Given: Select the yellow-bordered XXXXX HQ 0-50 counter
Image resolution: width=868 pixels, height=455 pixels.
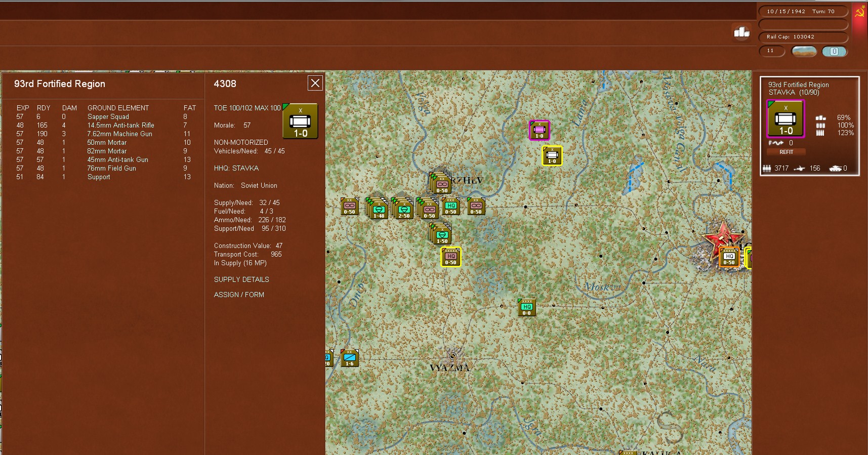Looking at the screenshot, I should tap(451, 257).
